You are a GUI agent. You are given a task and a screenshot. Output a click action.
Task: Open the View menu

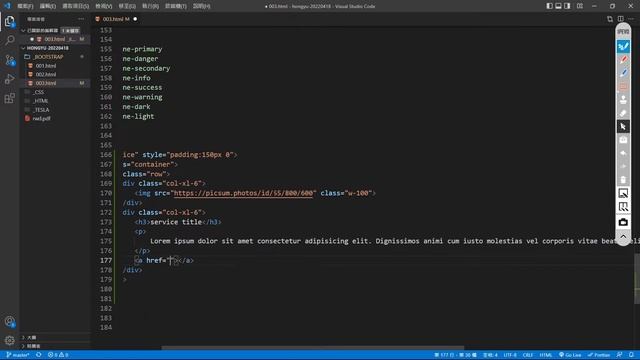tap(104, 6)
